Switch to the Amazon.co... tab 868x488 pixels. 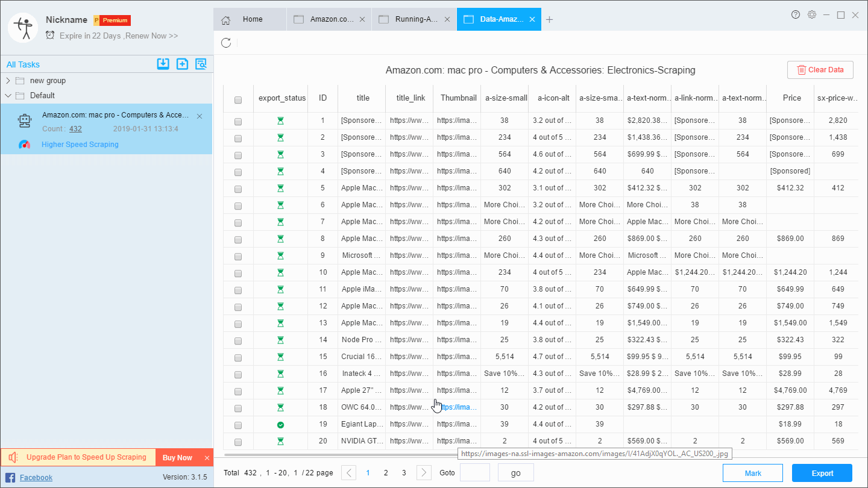tap(329, 19)
